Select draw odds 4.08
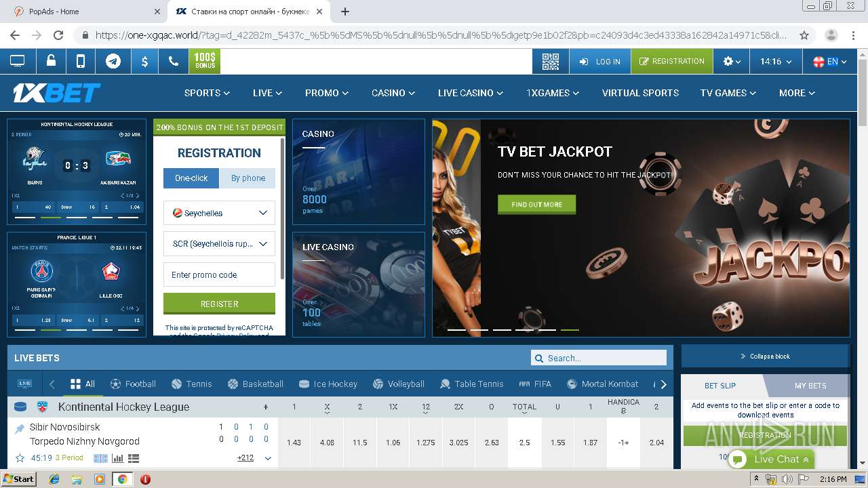This screenshot has width=868, height=488. tap(327, 443)
